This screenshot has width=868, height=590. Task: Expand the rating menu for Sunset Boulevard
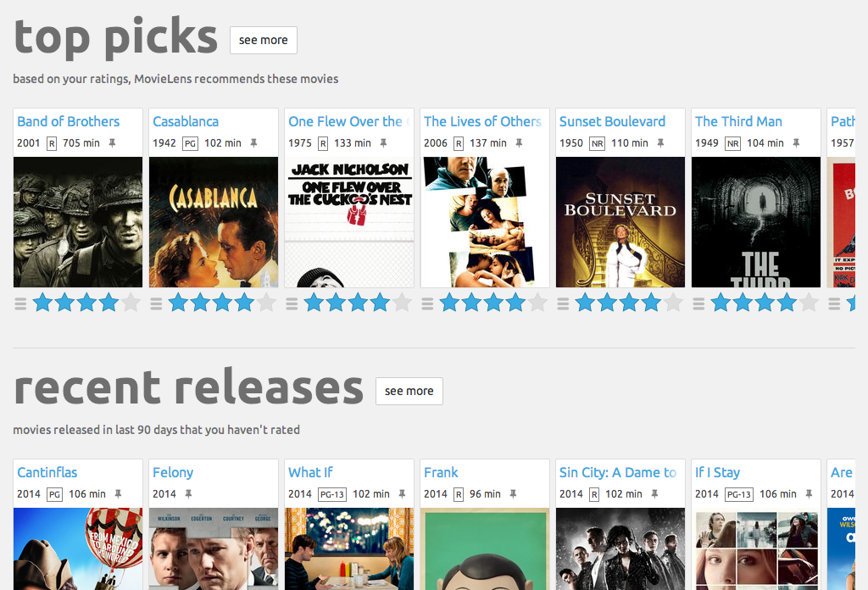point(562,301)
